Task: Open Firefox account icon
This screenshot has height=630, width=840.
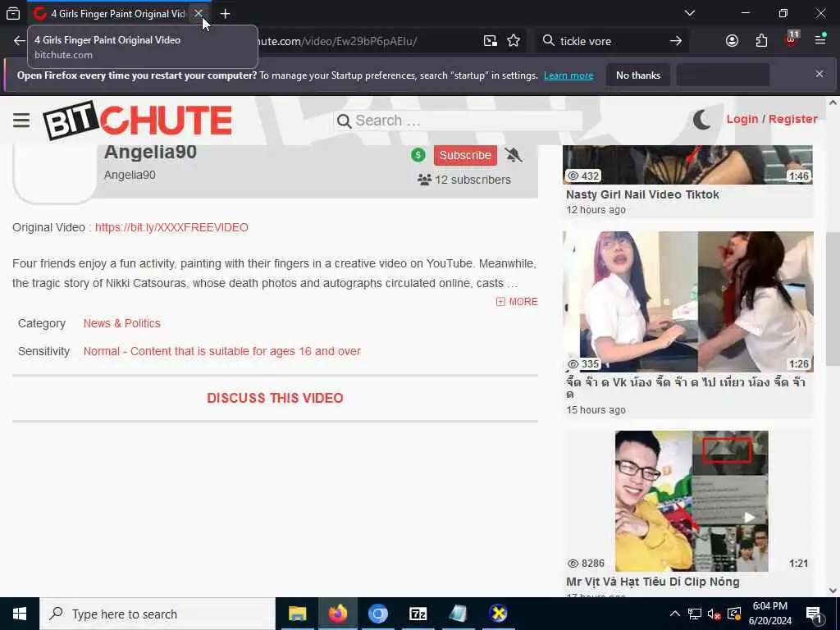Action: tap(732, 41)
